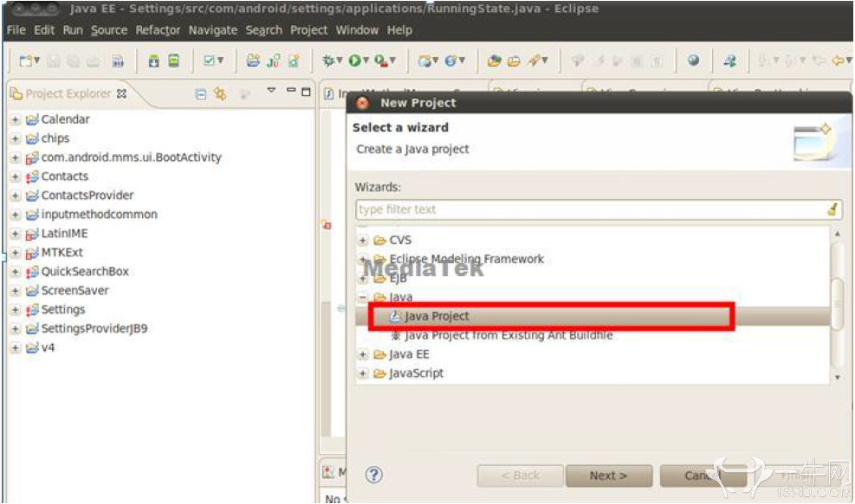
Task: Toggle Link with Editor in Project Explorer
Action: point(220,94)
